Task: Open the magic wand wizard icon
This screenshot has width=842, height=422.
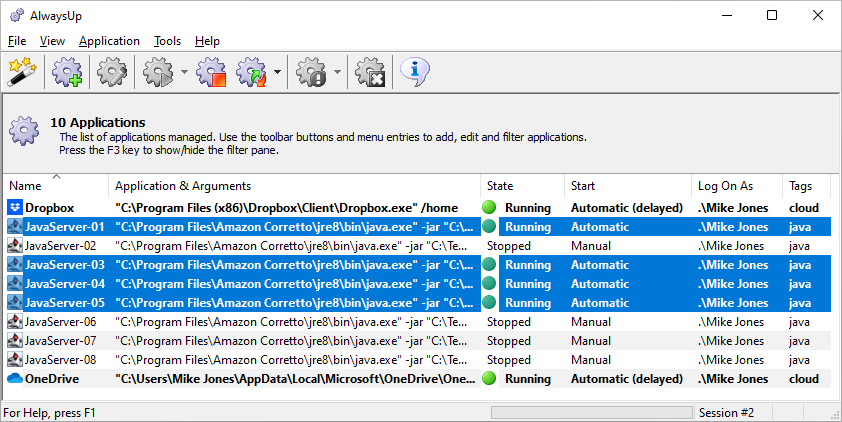Action: click(x=22, y=72)
